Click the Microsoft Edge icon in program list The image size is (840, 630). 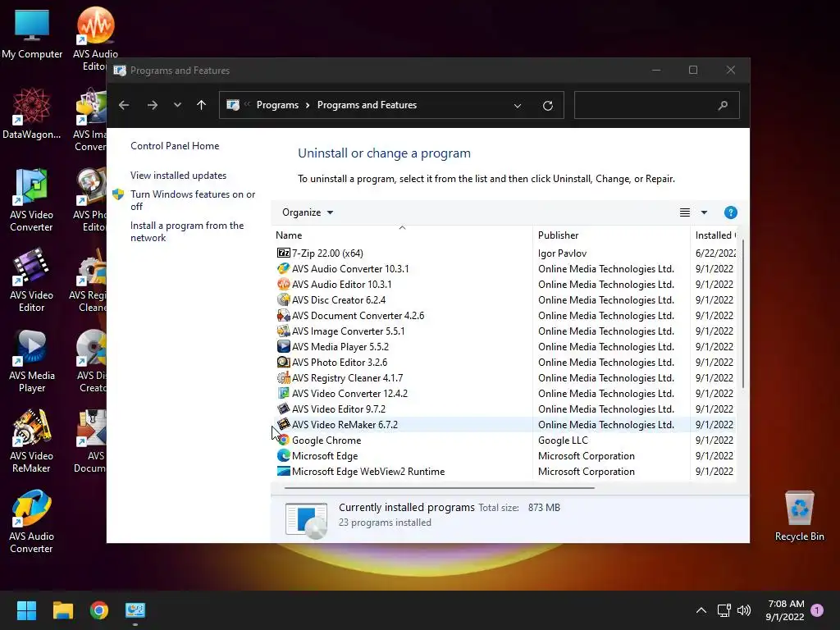[283, 455]
